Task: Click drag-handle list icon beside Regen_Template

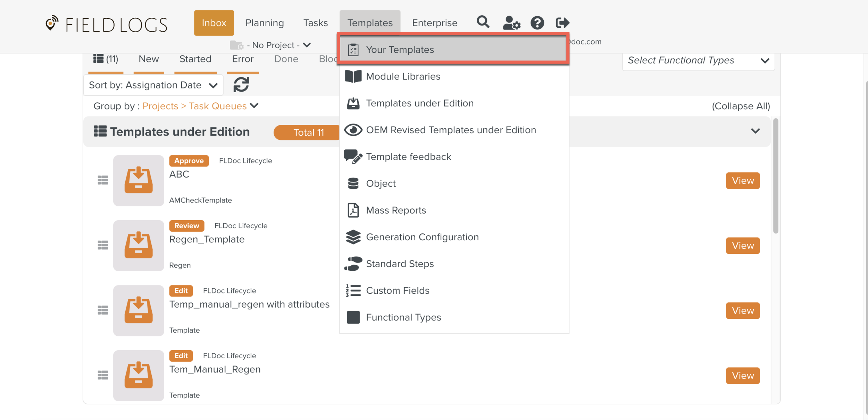Action: pos(103,245)
